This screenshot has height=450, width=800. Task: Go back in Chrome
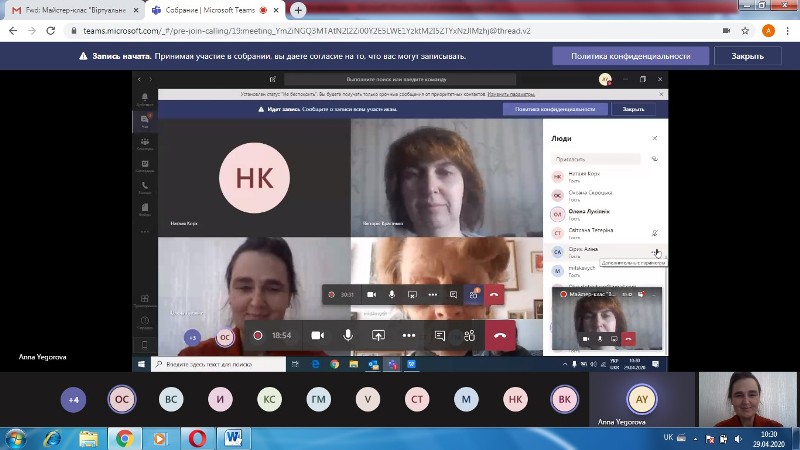(x=13, y=31)
